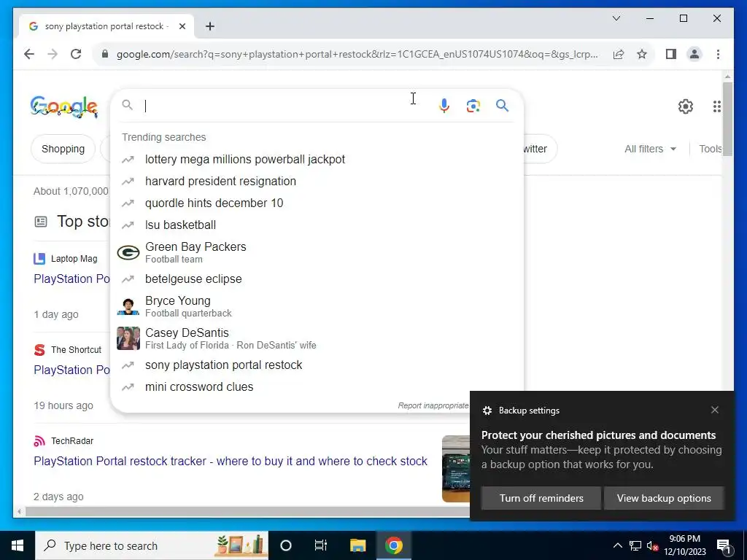747x560 pixels.
Task: Click View backup options button
Action: [664, 498]
